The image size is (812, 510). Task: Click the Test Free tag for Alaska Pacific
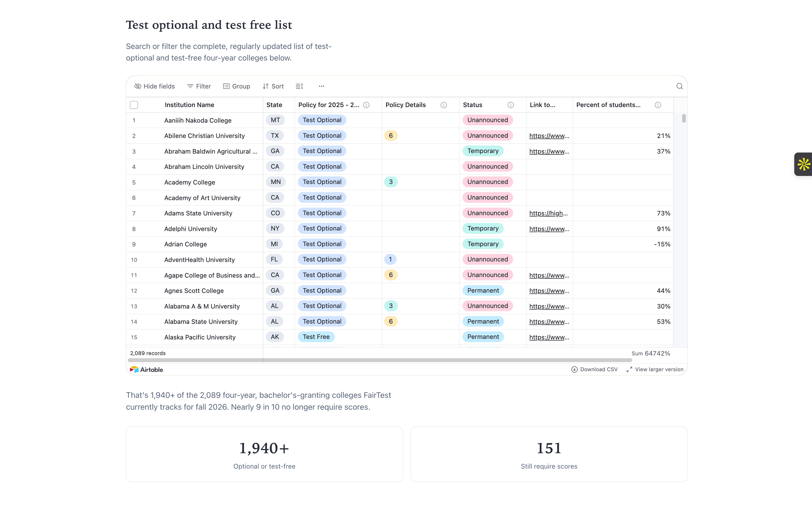click(x=316, y=337)
